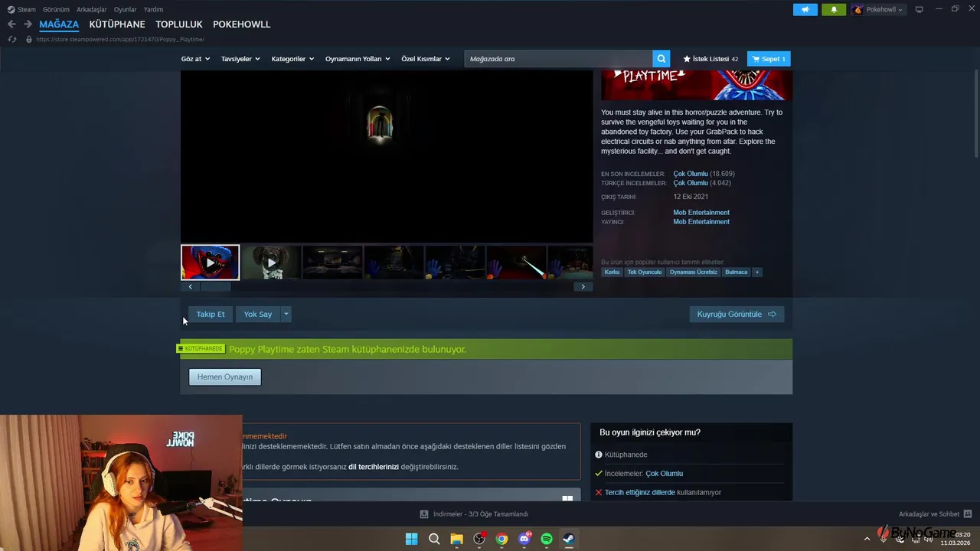Click the Takip Et button
Image resolution: width=980 pixels, height=551 pixels.
click(x=211, y=314)
